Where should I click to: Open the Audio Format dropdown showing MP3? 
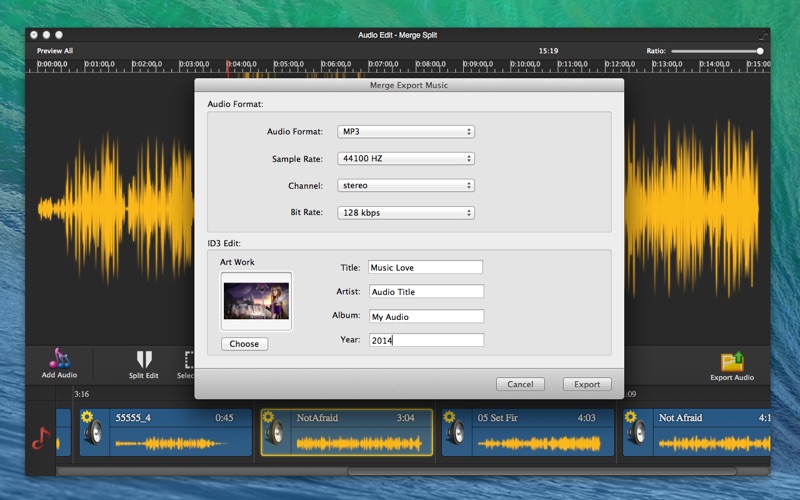coord(405,131)
